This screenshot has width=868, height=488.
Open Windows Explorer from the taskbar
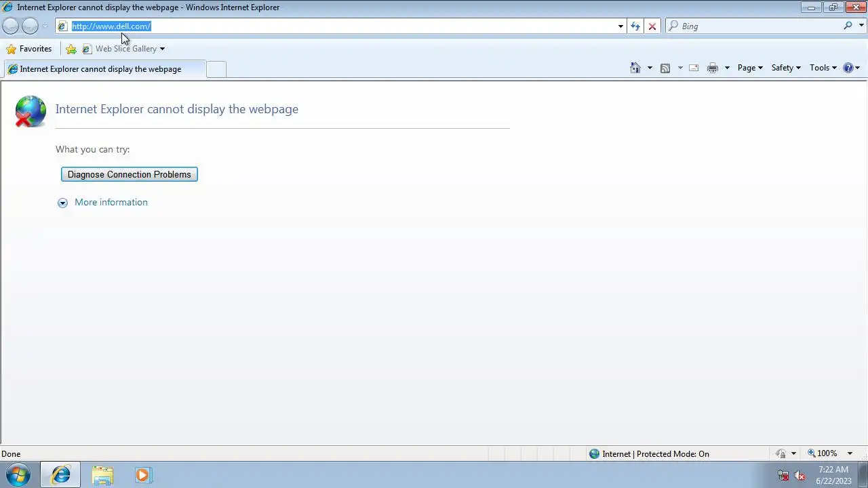click(x=102, y=475)
